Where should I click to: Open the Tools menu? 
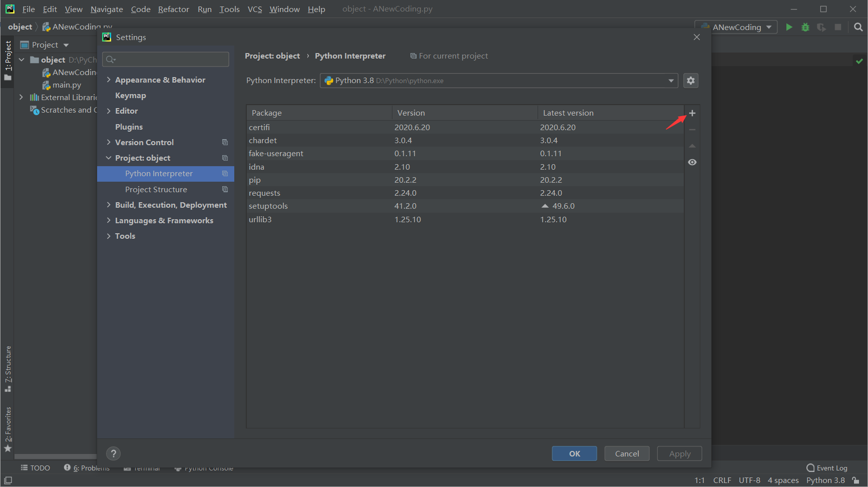click(229, 9)
